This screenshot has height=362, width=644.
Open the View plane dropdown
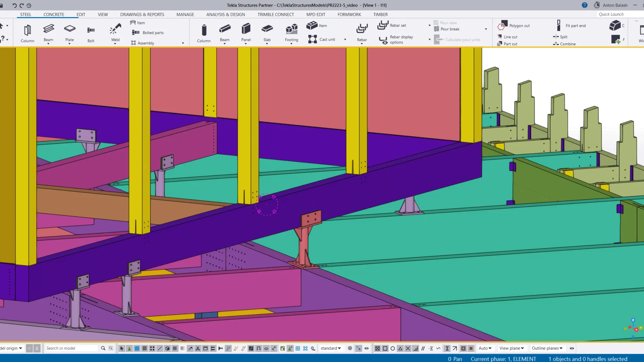pyautogui.click(x=511, y=348)
